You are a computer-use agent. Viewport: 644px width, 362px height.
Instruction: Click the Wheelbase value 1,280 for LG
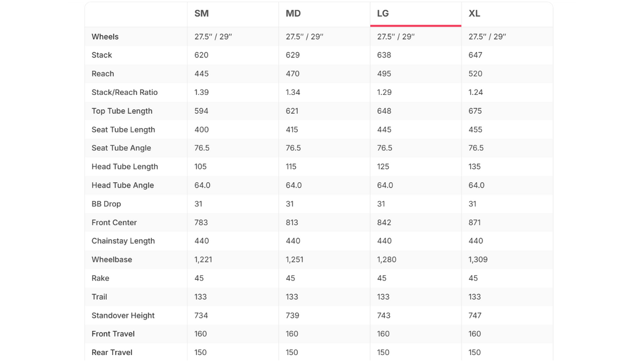coord(386,260)
